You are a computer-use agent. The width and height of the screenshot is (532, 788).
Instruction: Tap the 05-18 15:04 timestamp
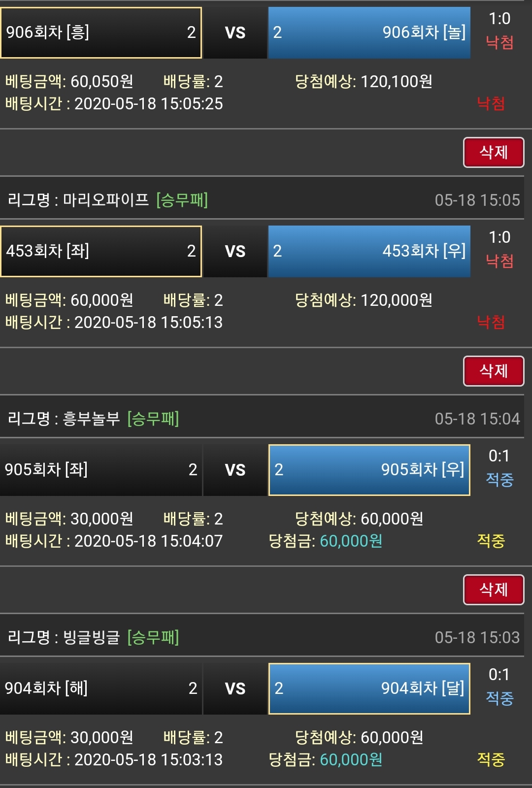[477, 419]
